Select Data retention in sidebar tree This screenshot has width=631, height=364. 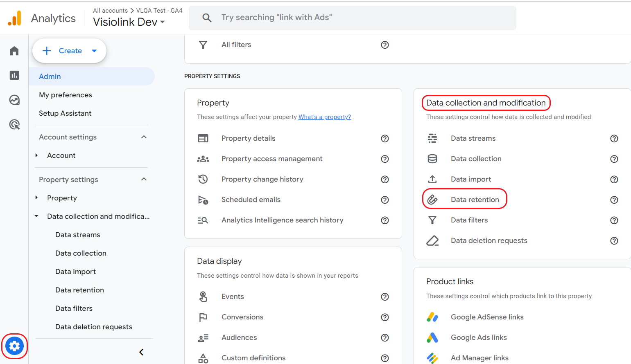(80, 290)
